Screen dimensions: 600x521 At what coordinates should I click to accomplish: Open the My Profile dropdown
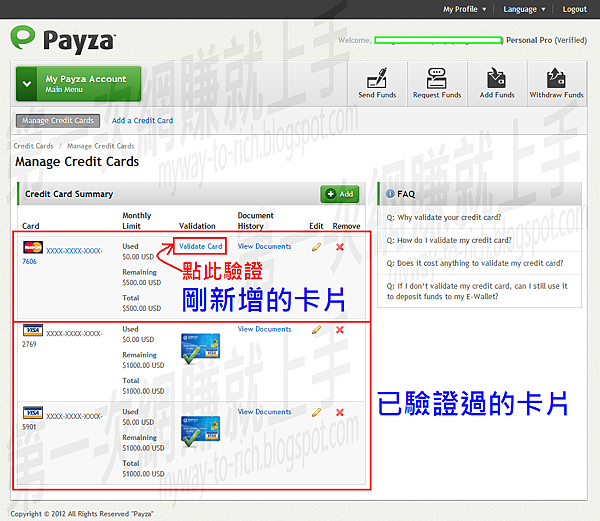465,9
